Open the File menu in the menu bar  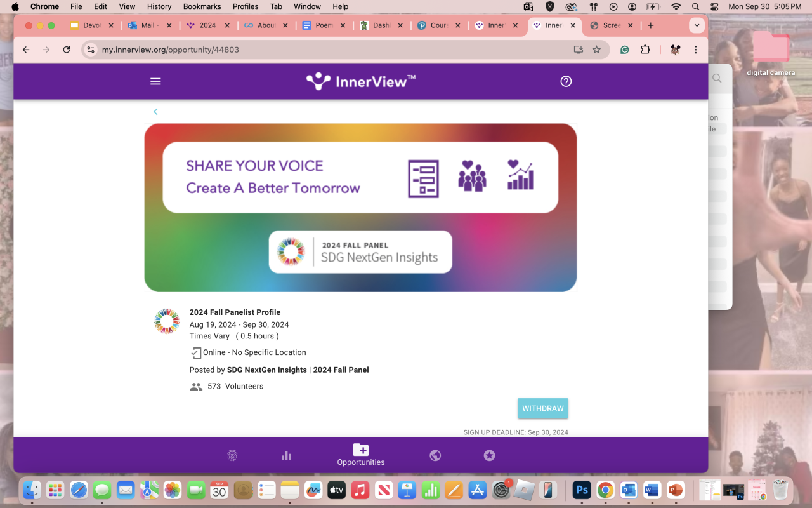[76, 6]
